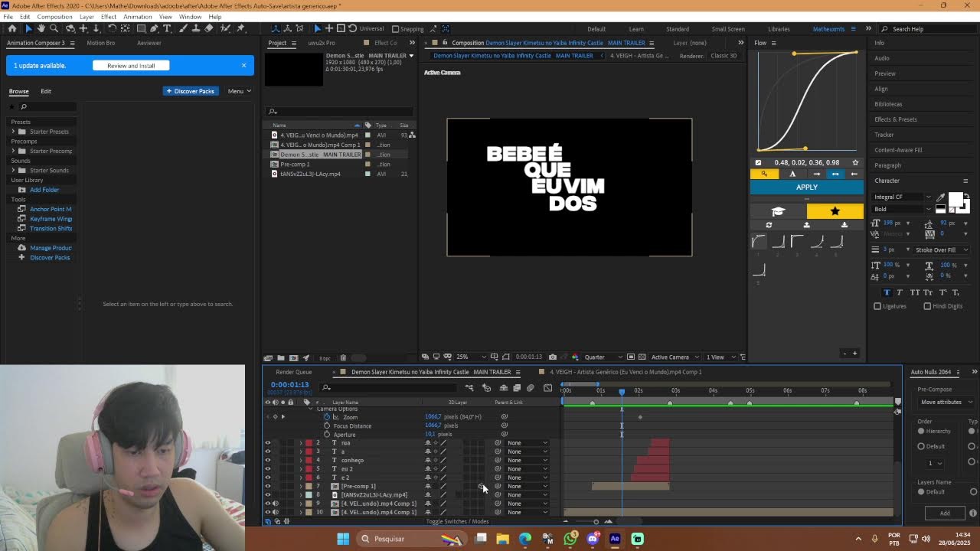Hide the 'rua' text layer
This screenshot has width=980, height=551.
pos(267,443)
